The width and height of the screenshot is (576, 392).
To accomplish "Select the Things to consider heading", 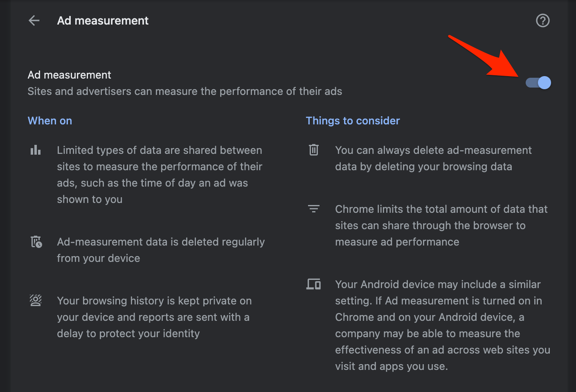I will click(353, 120).
